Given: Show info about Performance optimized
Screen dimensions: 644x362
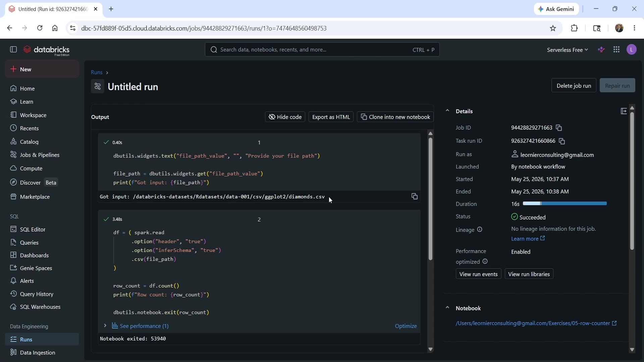Looking at the screenshot, I should tap(485, 261).
